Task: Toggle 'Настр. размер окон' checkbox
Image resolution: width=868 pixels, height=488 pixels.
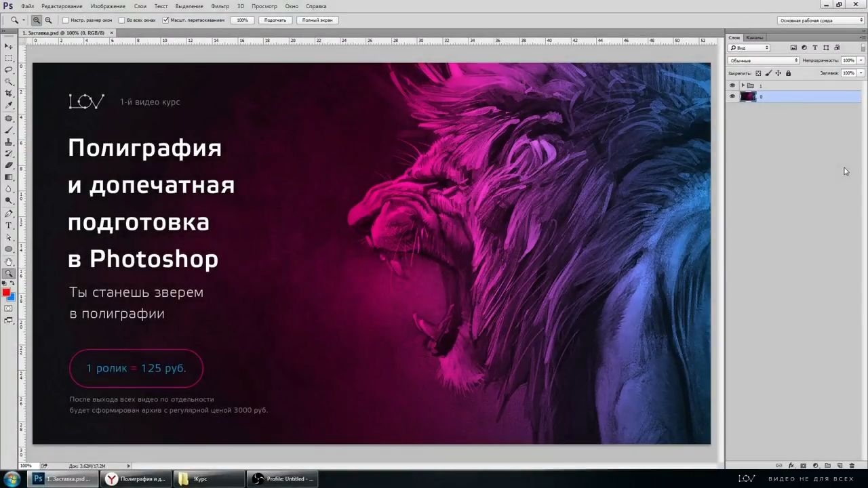Action: (66, 20)
